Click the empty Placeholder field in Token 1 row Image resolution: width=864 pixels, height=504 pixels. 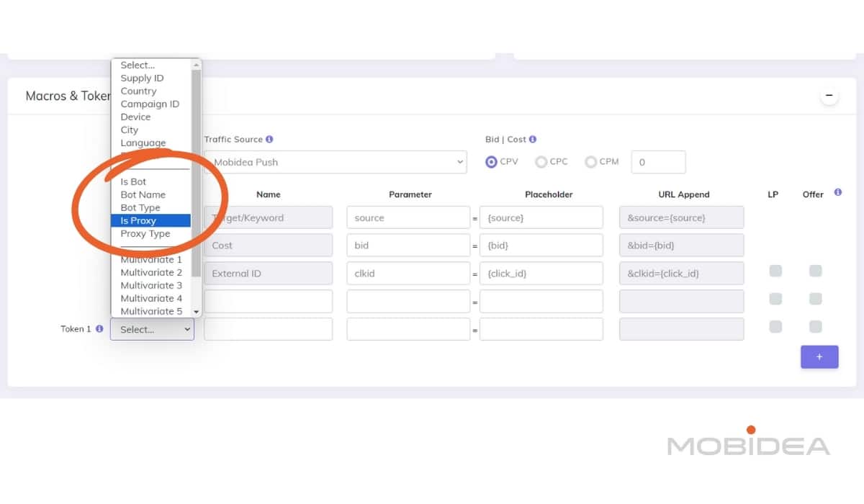[541, 329]
